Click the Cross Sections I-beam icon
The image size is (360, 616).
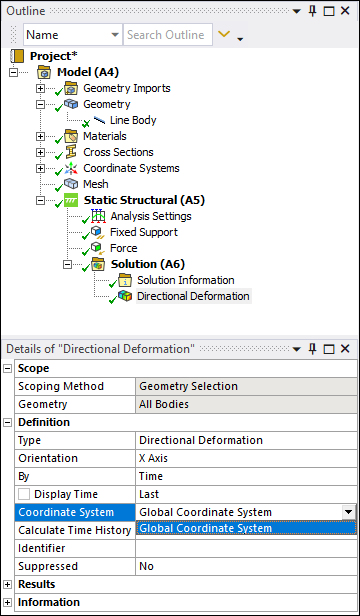tap(71, 152)
